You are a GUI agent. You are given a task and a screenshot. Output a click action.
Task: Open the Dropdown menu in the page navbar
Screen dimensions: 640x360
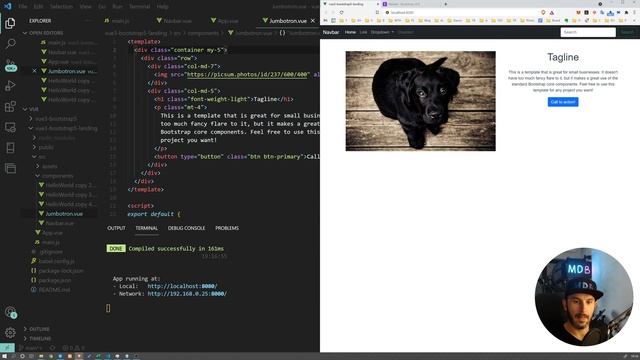[382, 32]
